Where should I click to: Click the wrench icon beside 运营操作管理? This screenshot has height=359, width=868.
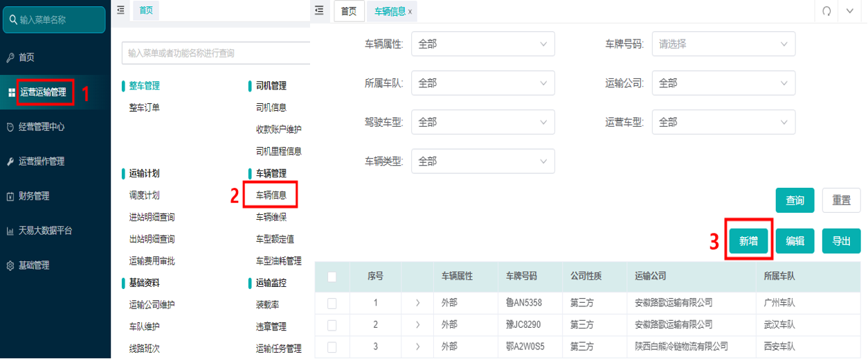[10, 161]
